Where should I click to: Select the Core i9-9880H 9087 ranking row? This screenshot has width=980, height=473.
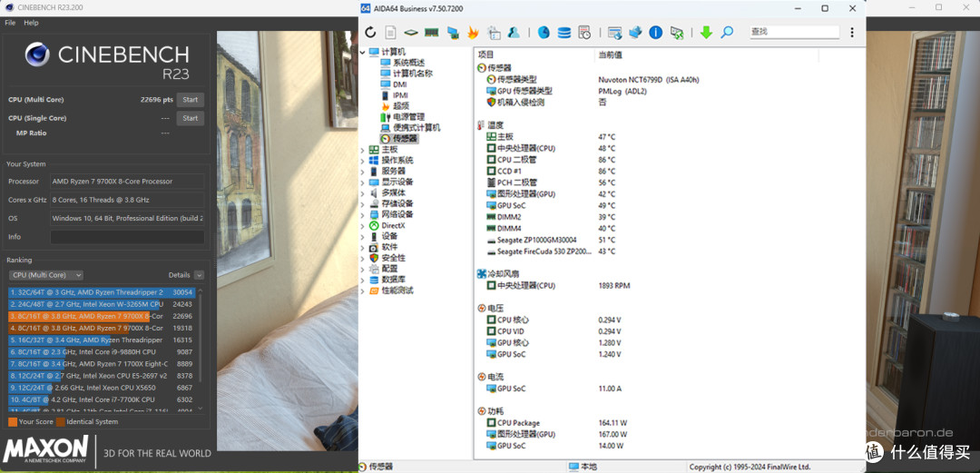pos(103,351)
